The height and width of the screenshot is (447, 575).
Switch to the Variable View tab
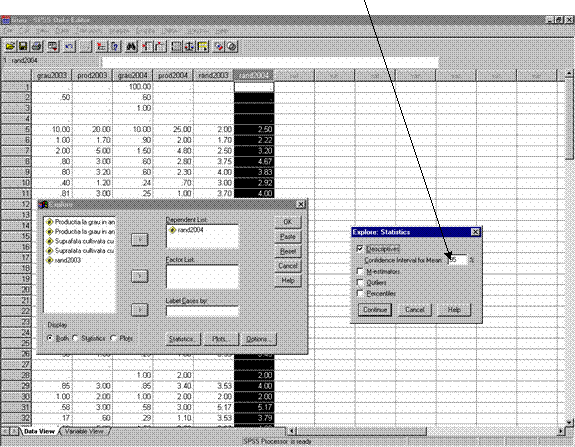pyautogui.click(x=84, y=431)
